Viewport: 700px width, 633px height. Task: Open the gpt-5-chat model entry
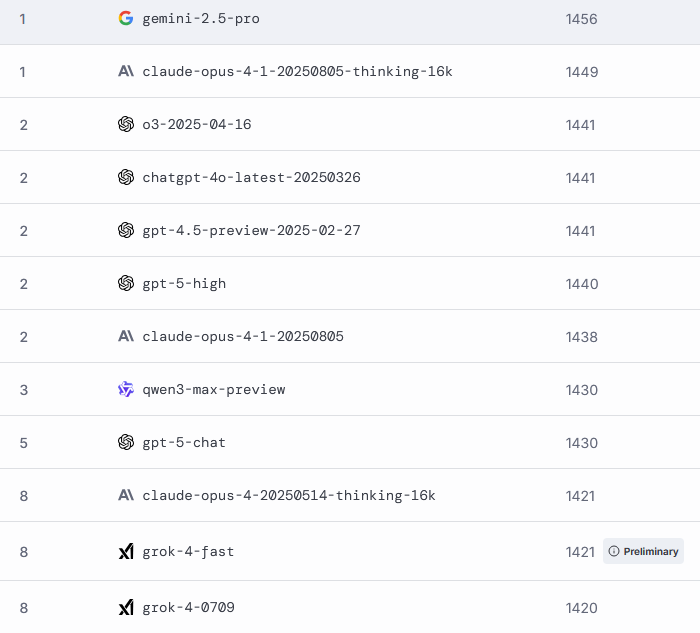point(184,443)
